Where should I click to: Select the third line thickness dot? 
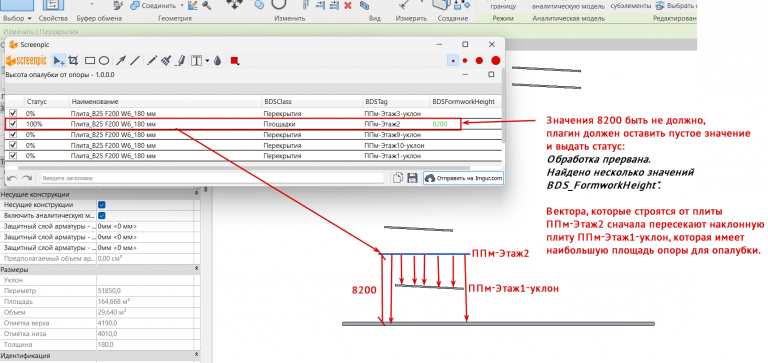tap(479, 61)
